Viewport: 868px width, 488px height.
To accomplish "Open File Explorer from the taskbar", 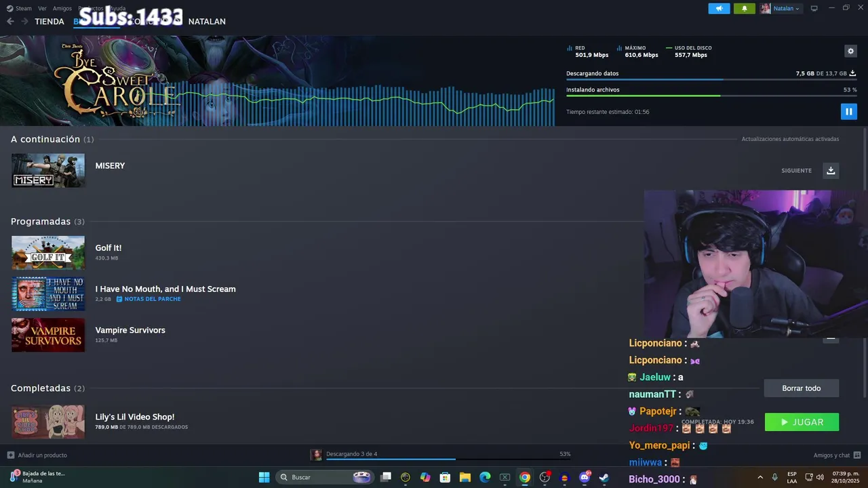I will [x=465, y=477].
